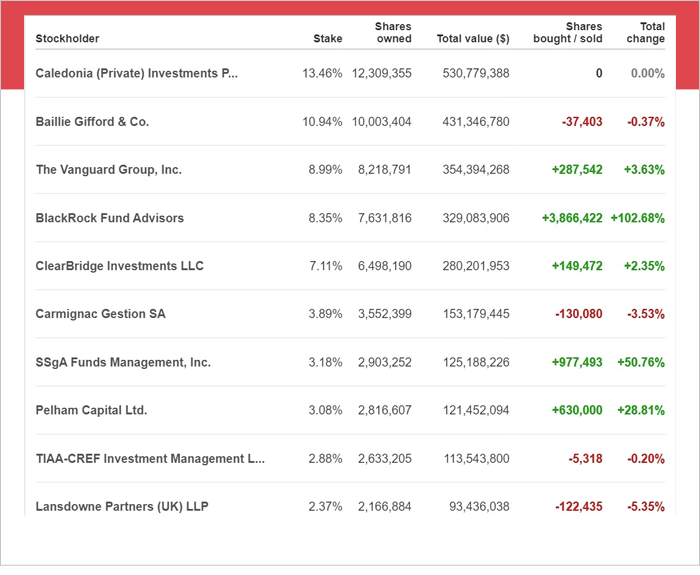The width and height of the screenshot is (700, 575).
Task: Click shares sold value -122,435
Action: point(579,507)
